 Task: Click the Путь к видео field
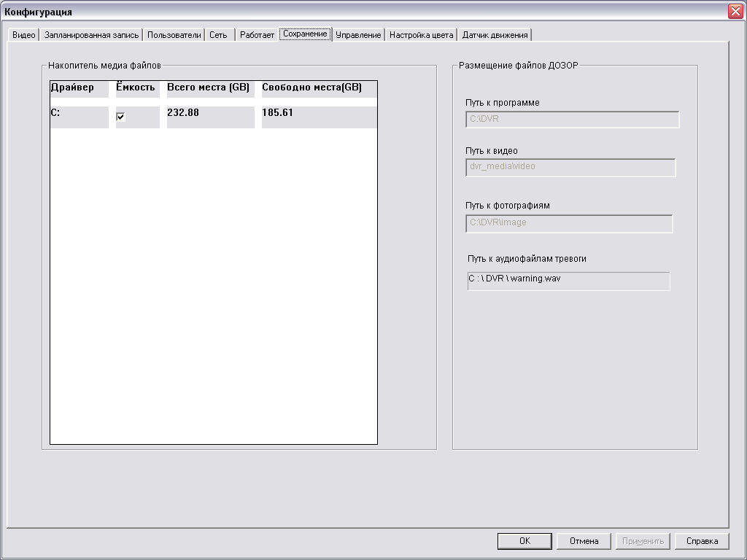pos(570,168)
